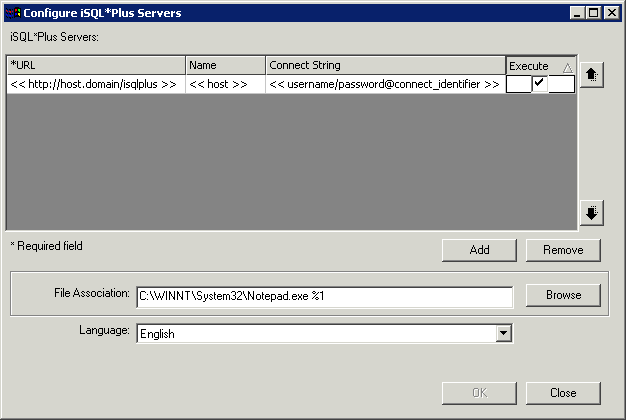Click into the File Association text field

click(324, 296)
